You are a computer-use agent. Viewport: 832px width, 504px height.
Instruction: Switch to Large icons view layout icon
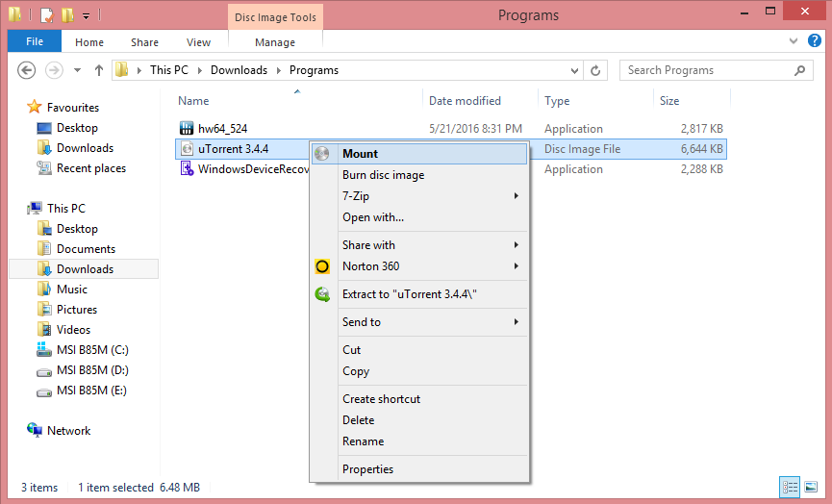click(811, 487)
